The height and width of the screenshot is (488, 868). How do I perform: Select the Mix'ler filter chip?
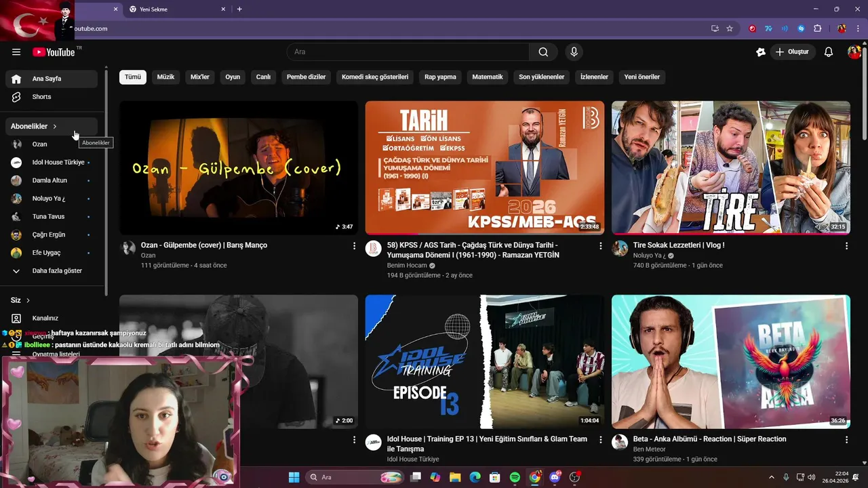point(200,77)
